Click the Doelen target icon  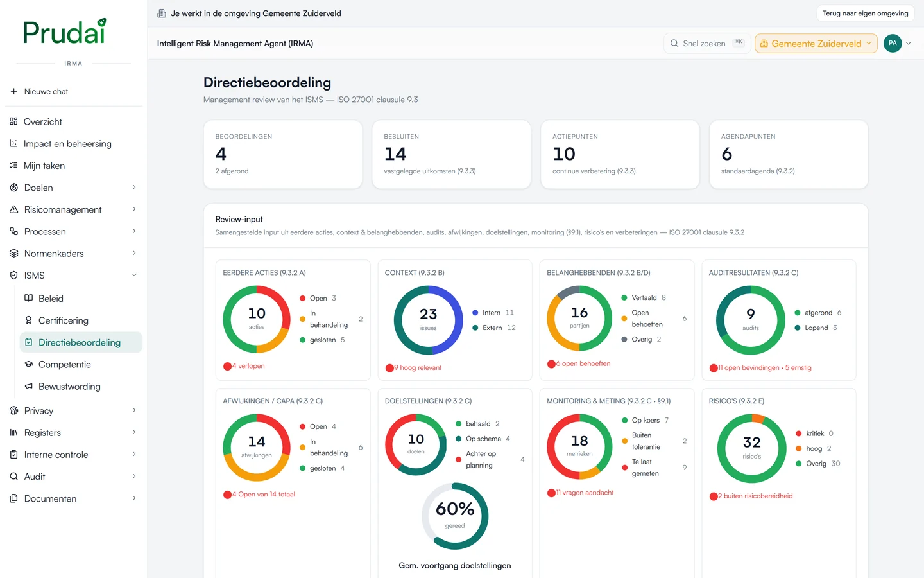13,188
